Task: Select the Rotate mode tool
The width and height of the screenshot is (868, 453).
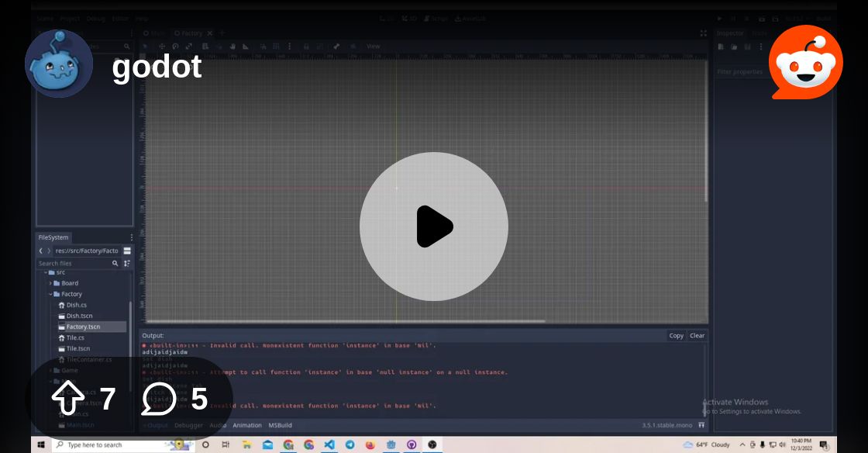Action: pyautogui.click(x=175, y=47)
